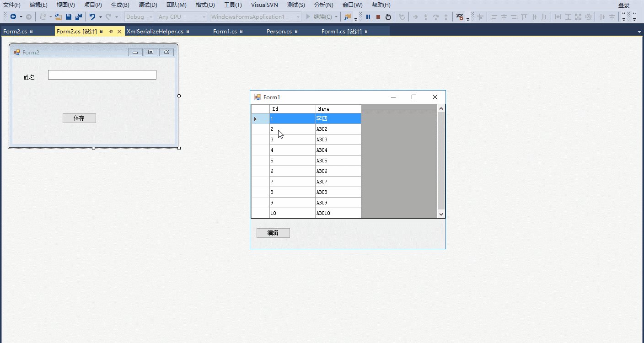Image resolution: width=644 pixels, height=343 pixels.
Task: Close the active Form2.cs [设计] tab
Action: [x=119, y=32]
